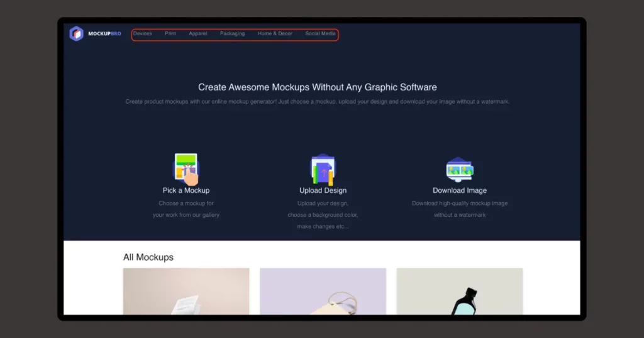Viewport: 644px width, 338px height.
Task: Click the "Choose a mockup for" description text
Action: (x=186, y=204)
